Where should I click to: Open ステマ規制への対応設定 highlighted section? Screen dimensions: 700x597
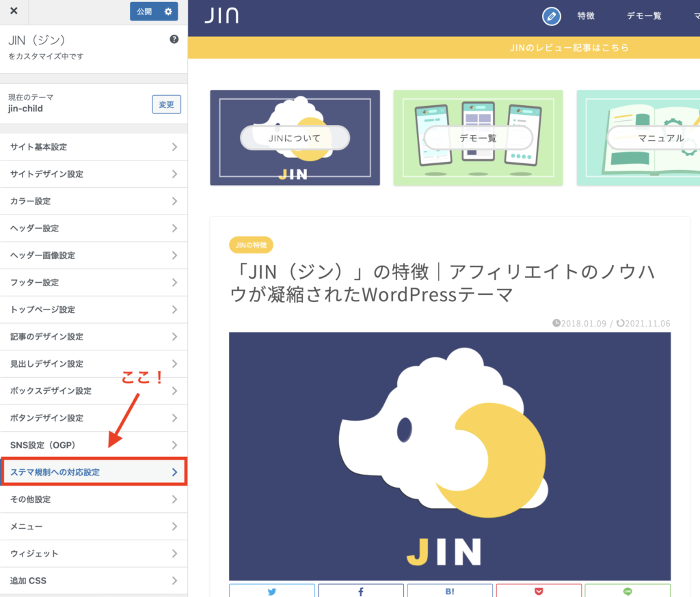tap(94, 471)
